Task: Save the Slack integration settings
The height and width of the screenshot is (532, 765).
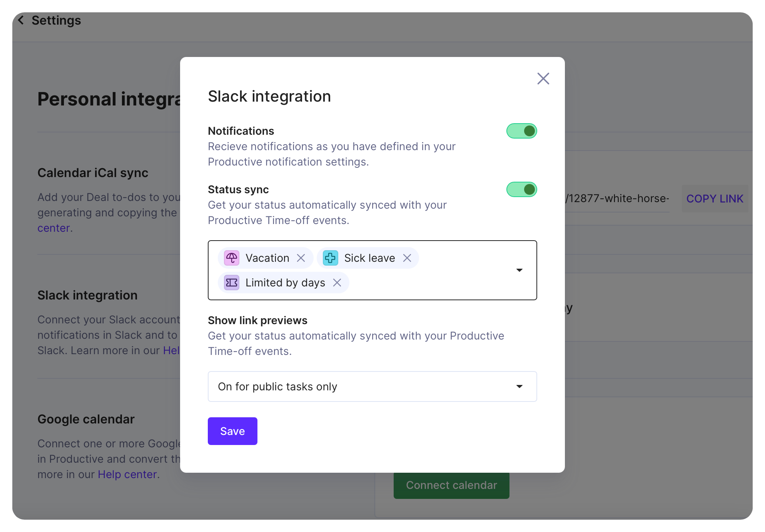Action: [232, 431]
